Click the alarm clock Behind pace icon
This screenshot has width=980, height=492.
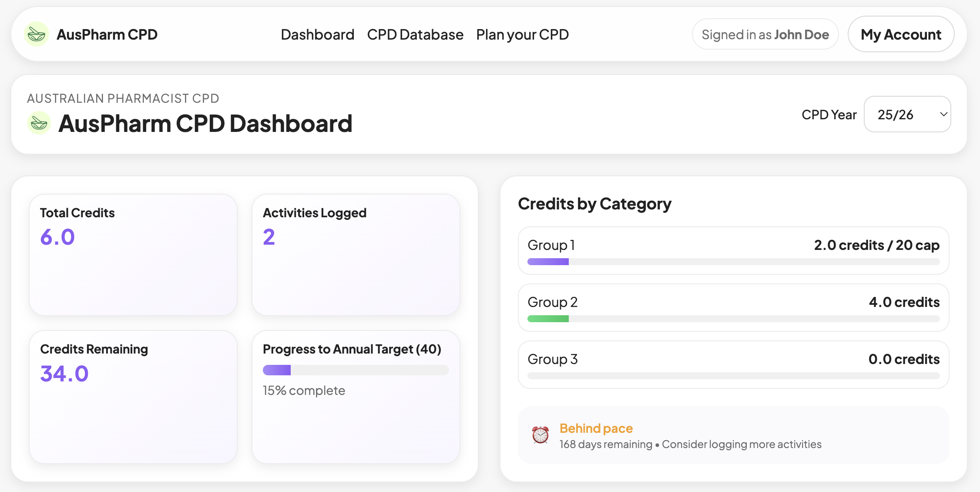click(x=540, y=435)
